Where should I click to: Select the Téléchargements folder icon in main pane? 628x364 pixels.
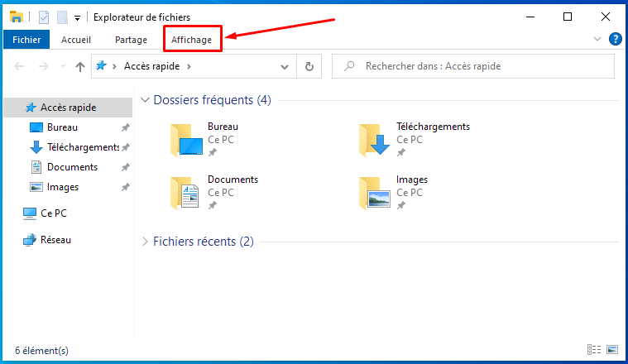coord(375,139)
